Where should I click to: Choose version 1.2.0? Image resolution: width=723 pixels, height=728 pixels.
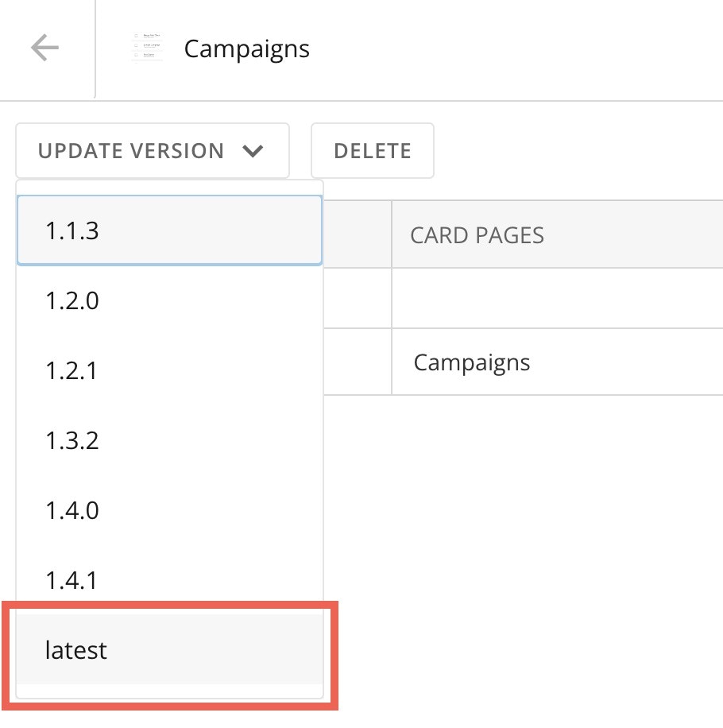coord(169,300)
